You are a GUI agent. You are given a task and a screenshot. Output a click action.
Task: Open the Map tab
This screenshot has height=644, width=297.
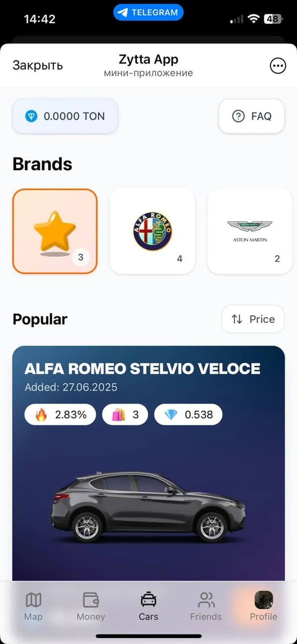pyautogui.click(x=33, y=606)
